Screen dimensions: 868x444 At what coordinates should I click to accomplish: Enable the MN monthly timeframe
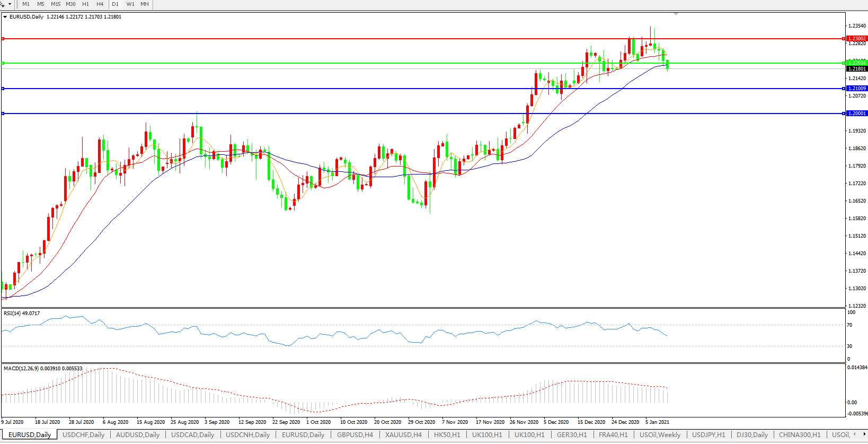pos(145,4)
